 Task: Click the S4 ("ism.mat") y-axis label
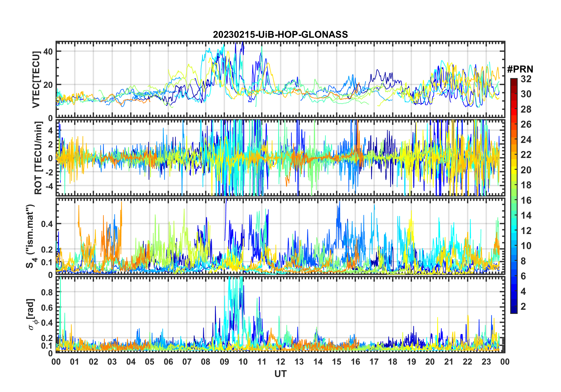31,236
